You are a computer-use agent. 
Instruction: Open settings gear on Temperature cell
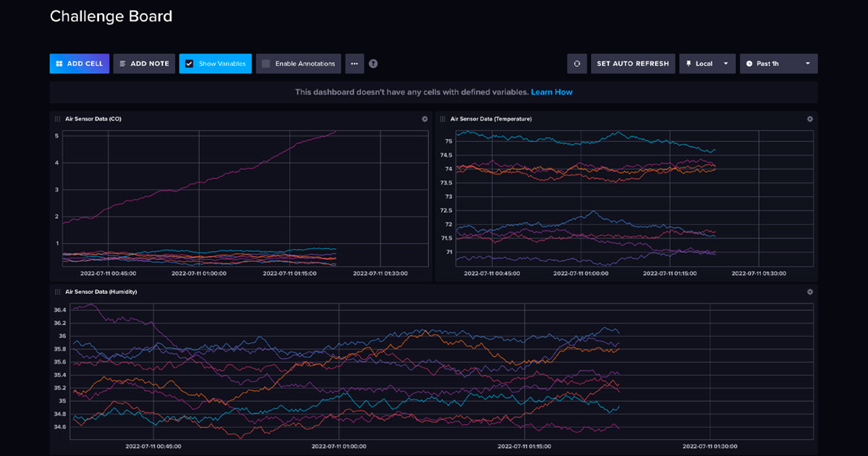pos(810,119)
